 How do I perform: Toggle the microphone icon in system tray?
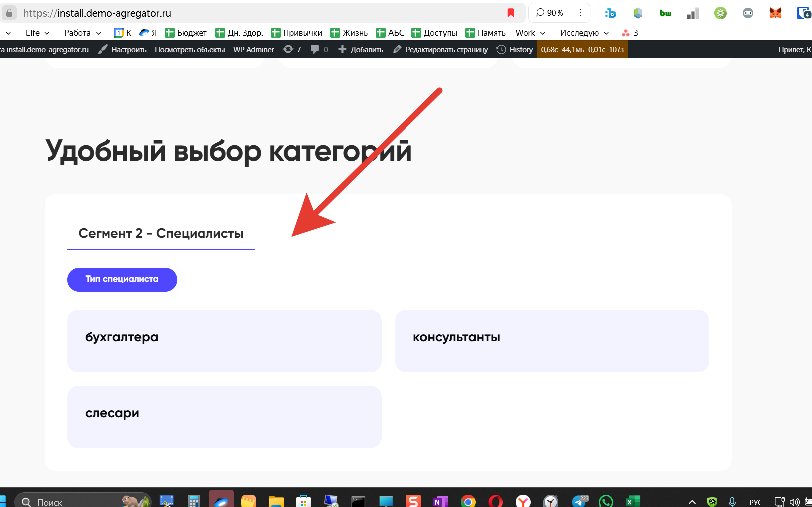732,502
